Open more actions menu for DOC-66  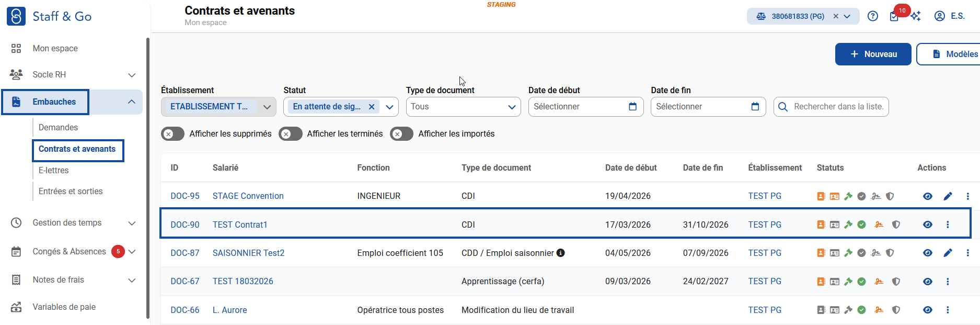pos(948,310)
